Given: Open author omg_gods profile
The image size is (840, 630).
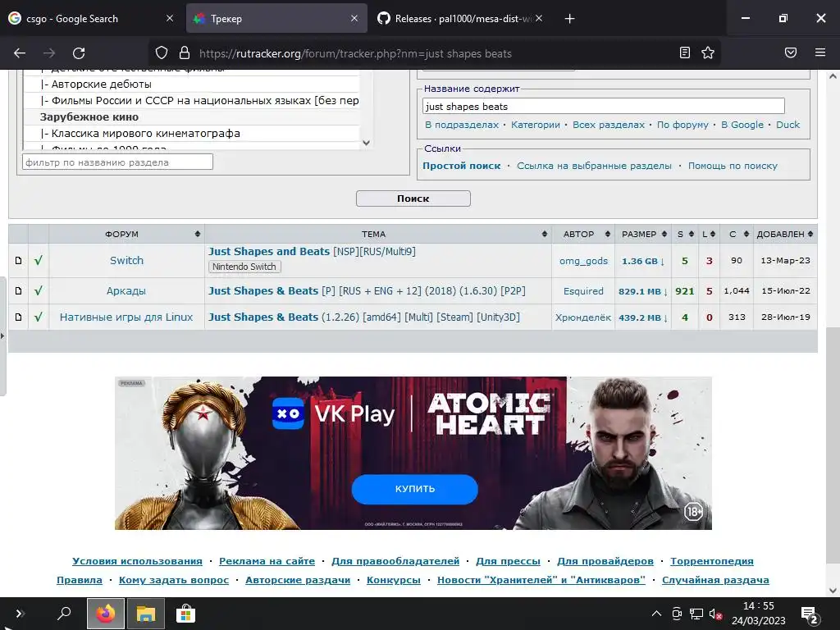Looking at the screenshot, I should [x=583, y=261].
